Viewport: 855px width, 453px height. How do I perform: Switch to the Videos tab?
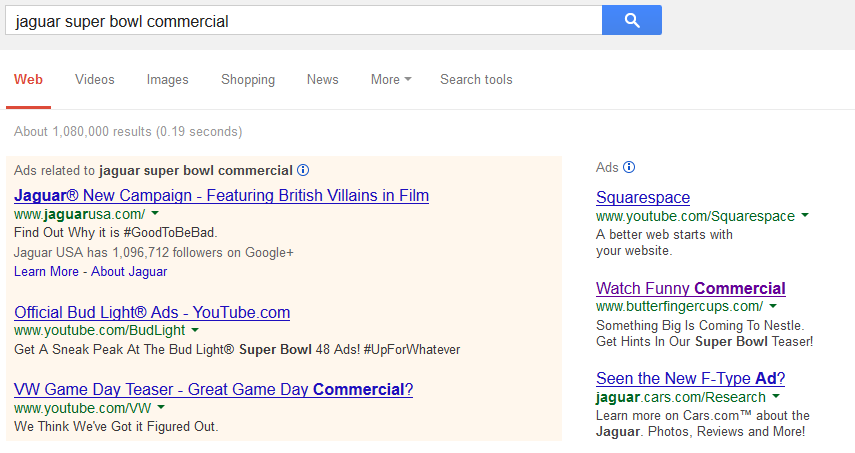[x=95, y=80]
